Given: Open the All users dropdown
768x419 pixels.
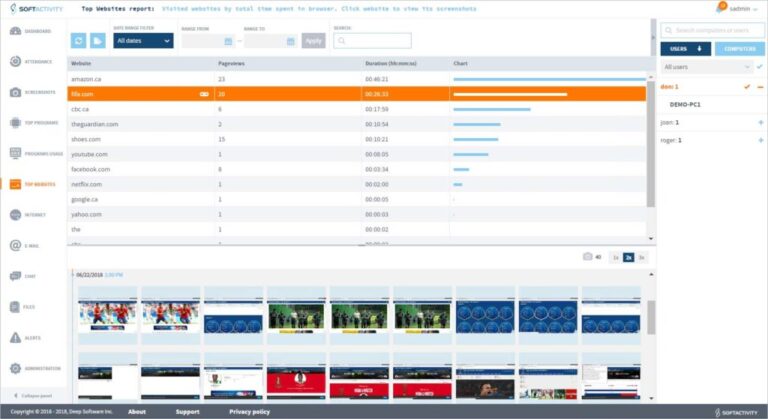Looking at the screenshot, I should click(x=707, y=67).
